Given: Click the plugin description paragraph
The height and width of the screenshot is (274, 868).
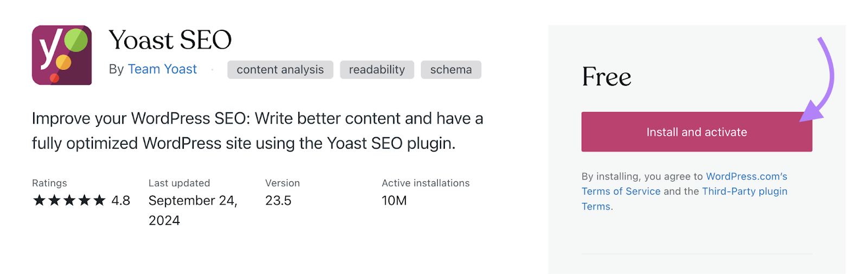Looking at the screenshot, I should coord(257,131).
